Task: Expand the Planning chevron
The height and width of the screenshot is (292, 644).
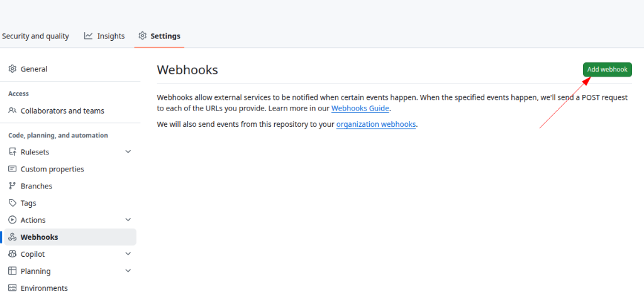Action: pos(128,271)
